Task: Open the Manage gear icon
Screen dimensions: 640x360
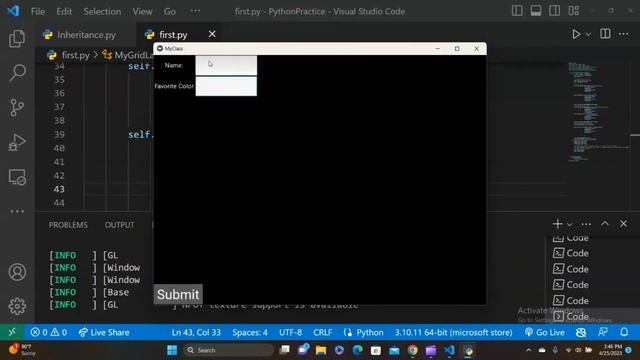Action: click(x=17, y=306)
